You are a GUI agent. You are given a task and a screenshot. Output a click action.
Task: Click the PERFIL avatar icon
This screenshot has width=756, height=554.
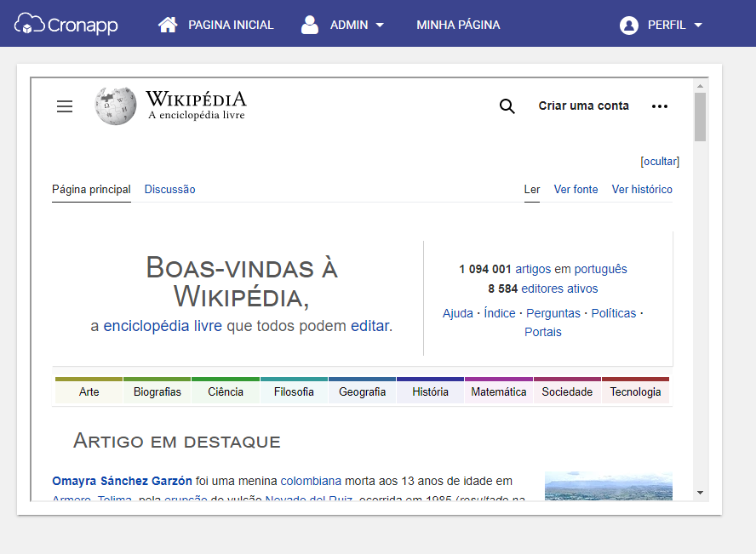(628, 25)
